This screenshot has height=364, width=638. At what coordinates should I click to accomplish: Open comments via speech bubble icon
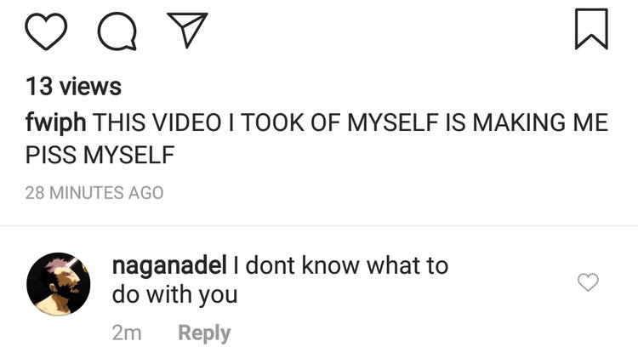(117, 31)
